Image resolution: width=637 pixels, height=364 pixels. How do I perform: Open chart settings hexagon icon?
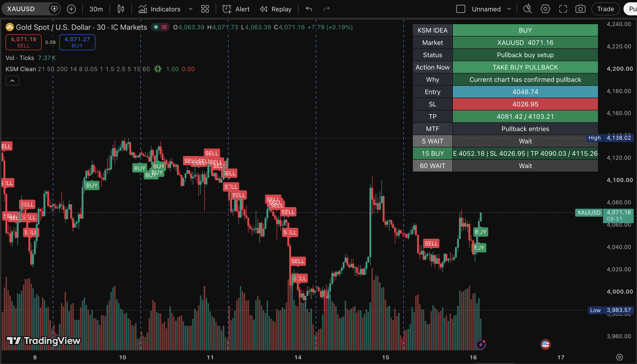545,9
